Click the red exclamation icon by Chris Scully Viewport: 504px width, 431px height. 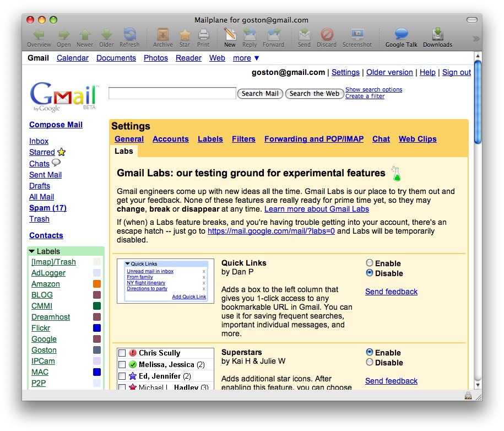coord(133,353)
